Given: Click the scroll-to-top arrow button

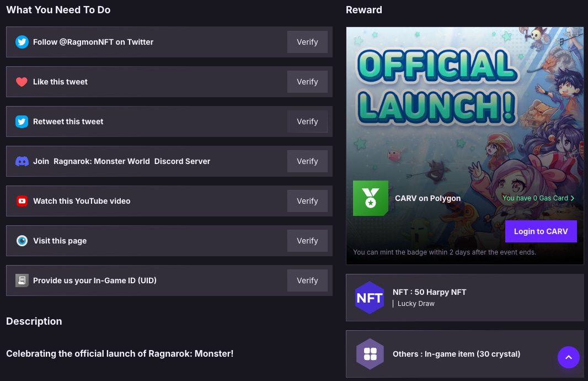Looking at the screenshot, I should click(x=569, y=357).
